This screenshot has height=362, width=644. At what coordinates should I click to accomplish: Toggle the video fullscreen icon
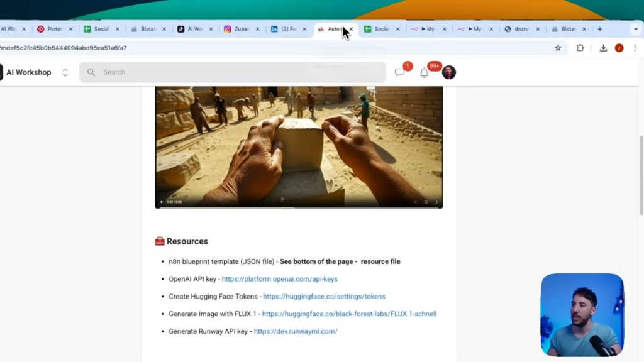click(x=426, y=202)
